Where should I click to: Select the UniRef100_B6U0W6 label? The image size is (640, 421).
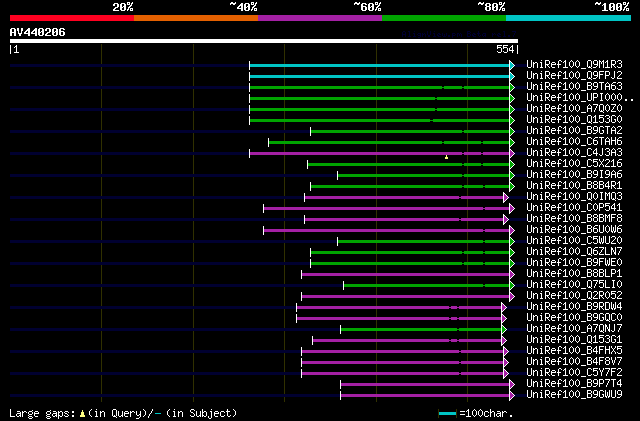pos(574,230)
